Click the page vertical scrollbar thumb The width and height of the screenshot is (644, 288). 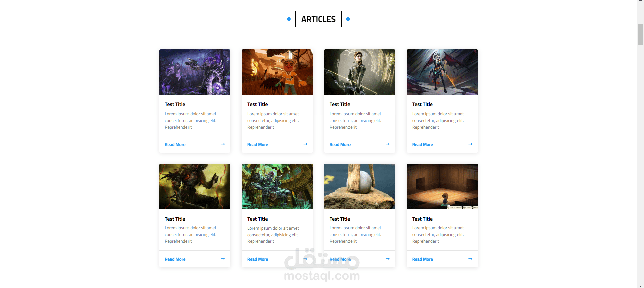point(640,34)
